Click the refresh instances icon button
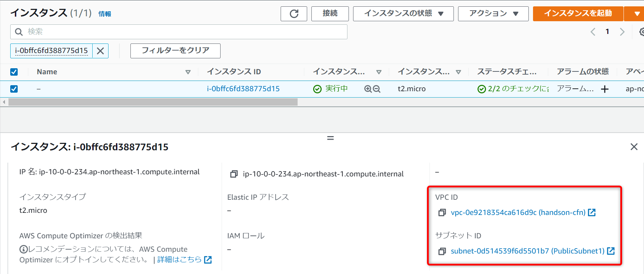Viewport: 644px width, 274px height. click(x=294, y=14)
